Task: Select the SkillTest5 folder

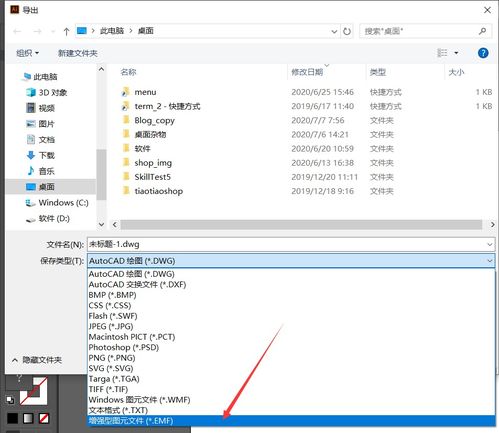Action: [x=152, y=177]
